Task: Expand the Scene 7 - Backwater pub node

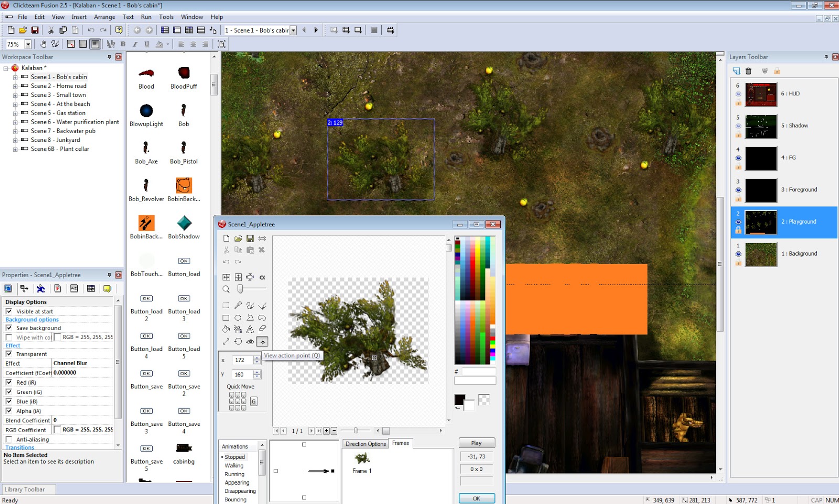Action: point(15,131)
